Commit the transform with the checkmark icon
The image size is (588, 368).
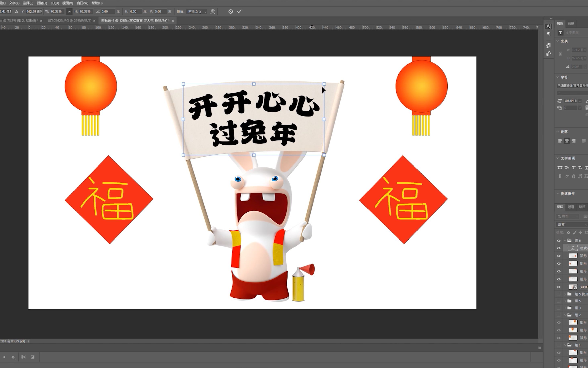click(x=239, y=11)
